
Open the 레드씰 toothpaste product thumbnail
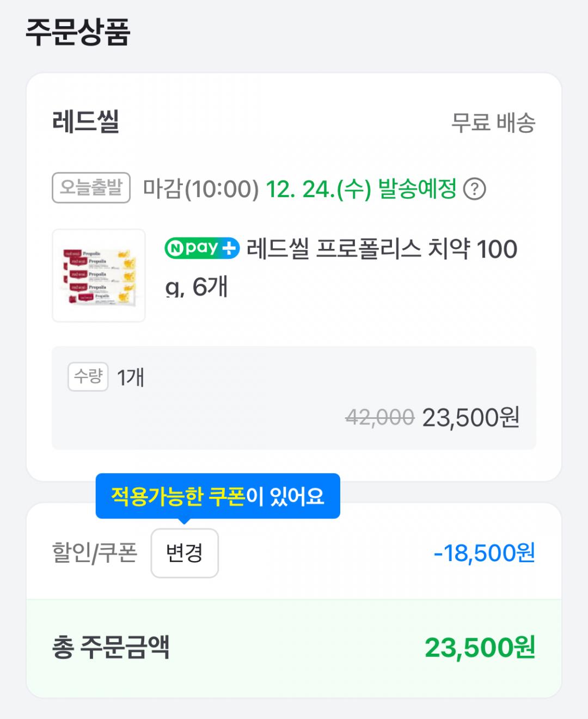click(x=99, y=276)
